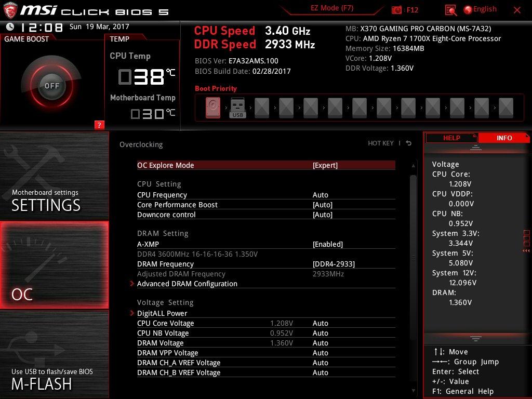Click the empty boot slot right after USB
Viewport: 532px width, 399px height.
point(262,108)
